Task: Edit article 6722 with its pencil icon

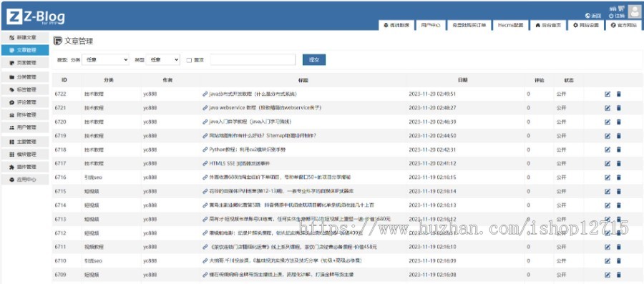Action: click(x=608, y=94)
